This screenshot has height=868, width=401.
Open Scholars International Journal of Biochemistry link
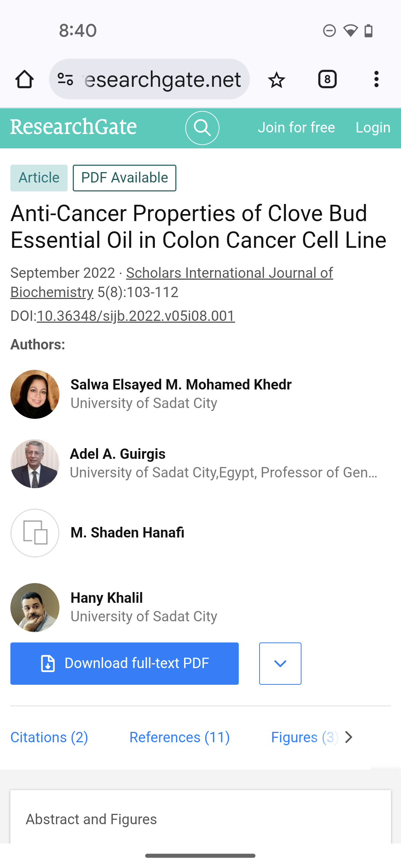[229, 273]
